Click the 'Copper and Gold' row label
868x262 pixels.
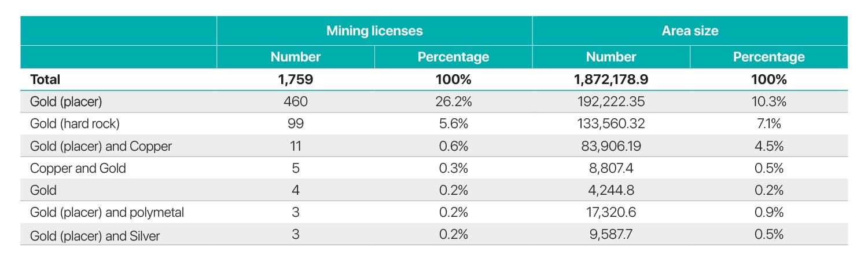click(x=78, y=168)
